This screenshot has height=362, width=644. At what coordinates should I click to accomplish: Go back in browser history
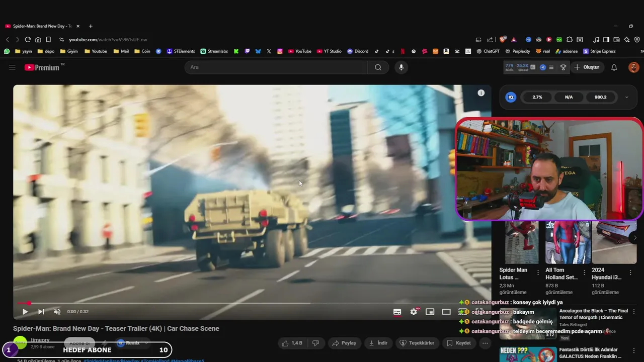pyautogui.click(x=8, y=40)
